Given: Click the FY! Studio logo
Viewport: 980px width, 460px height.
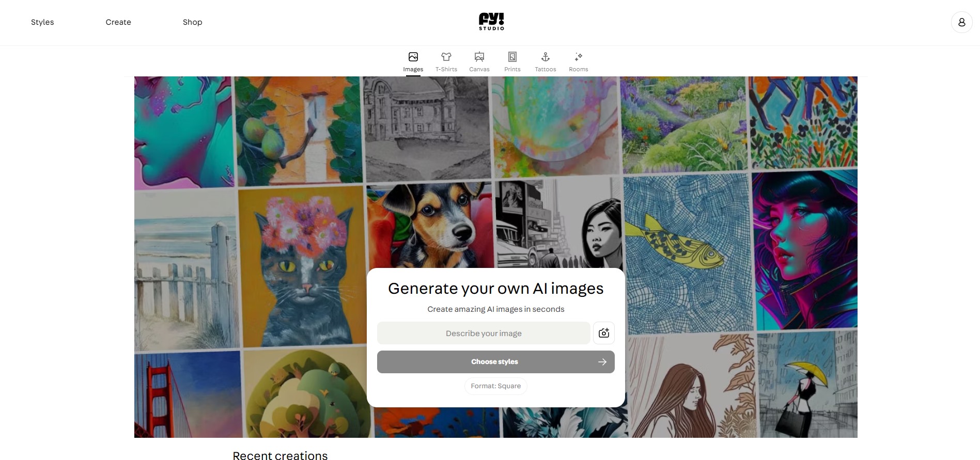Looking at the screenshot, I should pos(491,22).
